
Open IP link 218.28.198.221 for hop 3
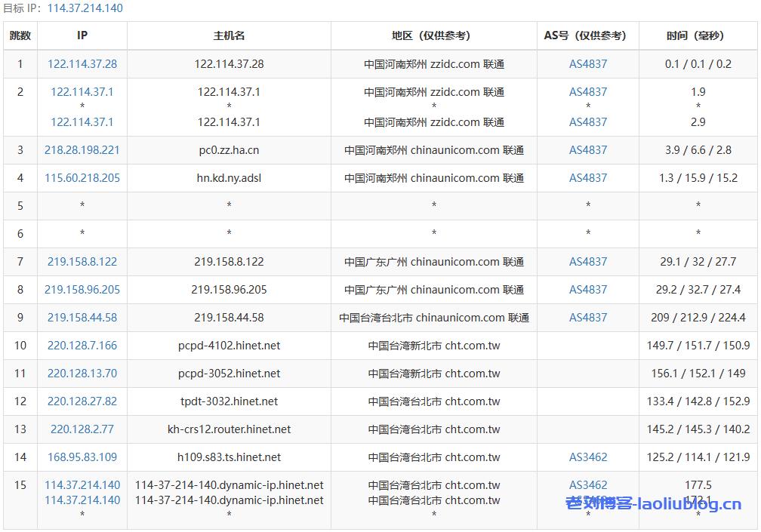tap(82, 149)
